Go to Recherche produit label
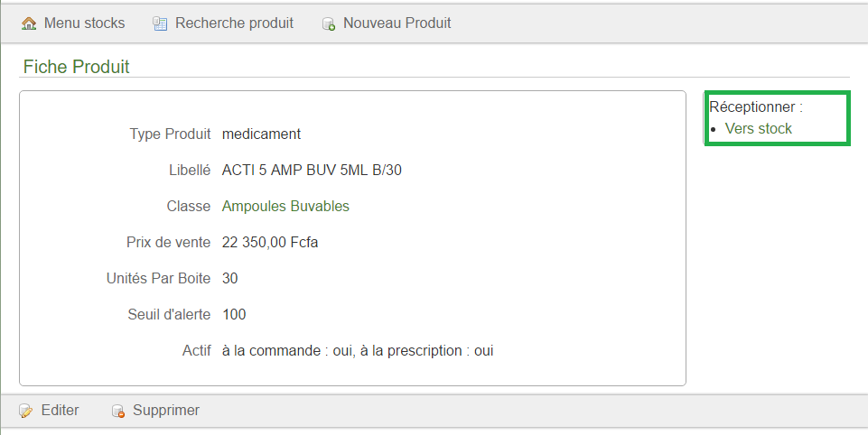The image size is (868, 435). tap(234, 23)
